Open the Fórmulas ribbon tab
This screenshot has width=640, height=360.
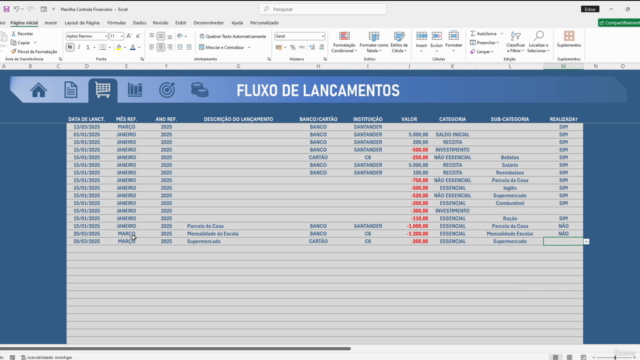116,23
